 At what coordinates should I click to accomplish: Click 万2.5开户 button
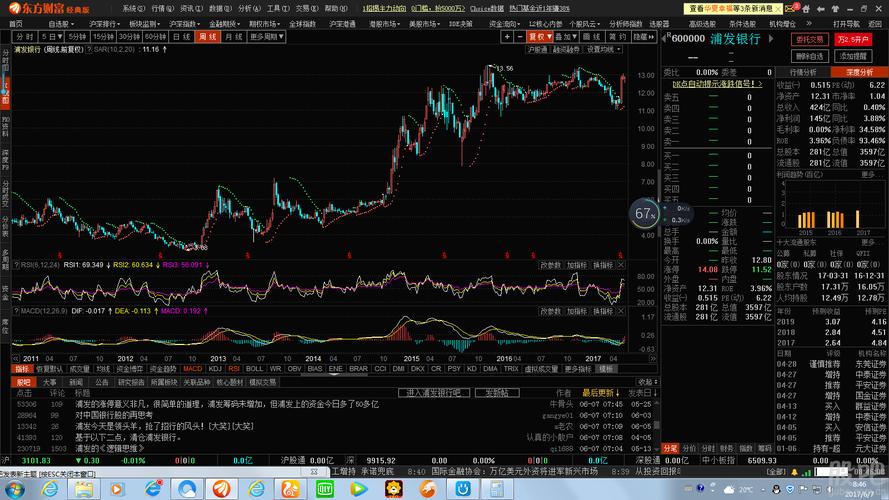(853, 39)
